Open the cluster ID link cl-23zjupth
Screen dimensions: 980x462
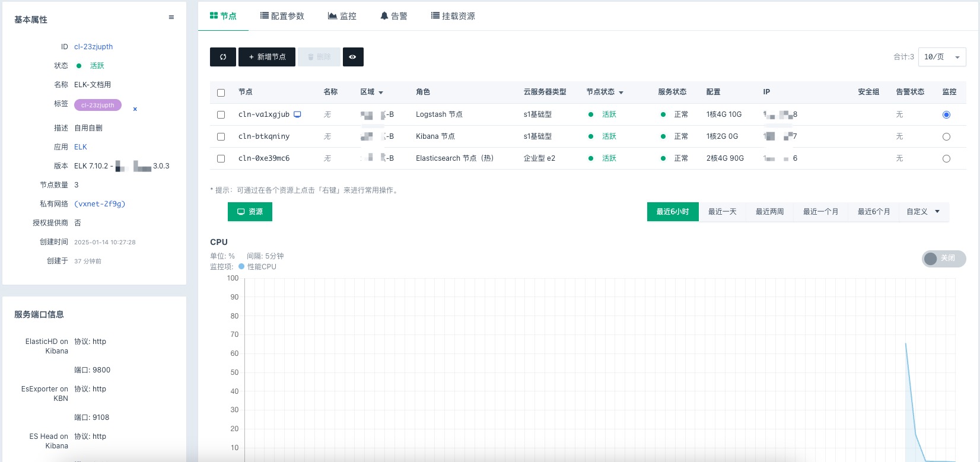tap(93, 47)
